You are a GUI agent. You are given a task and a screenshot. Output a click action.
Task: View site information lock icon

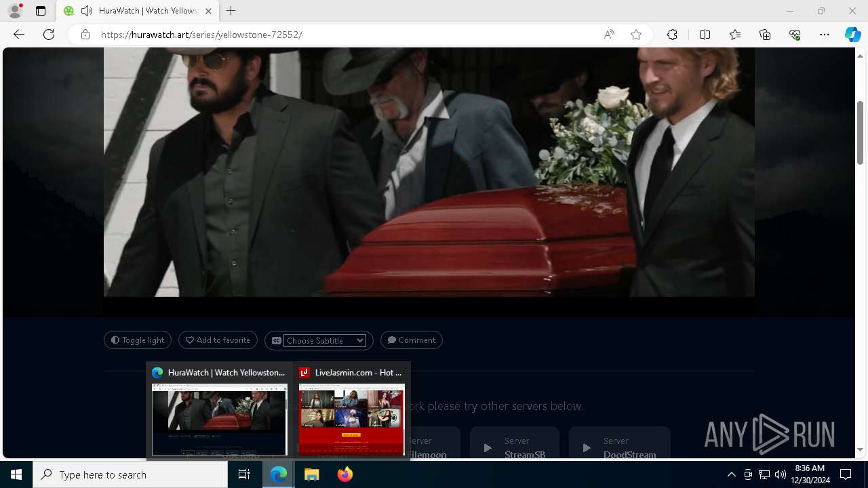(85, 35)
